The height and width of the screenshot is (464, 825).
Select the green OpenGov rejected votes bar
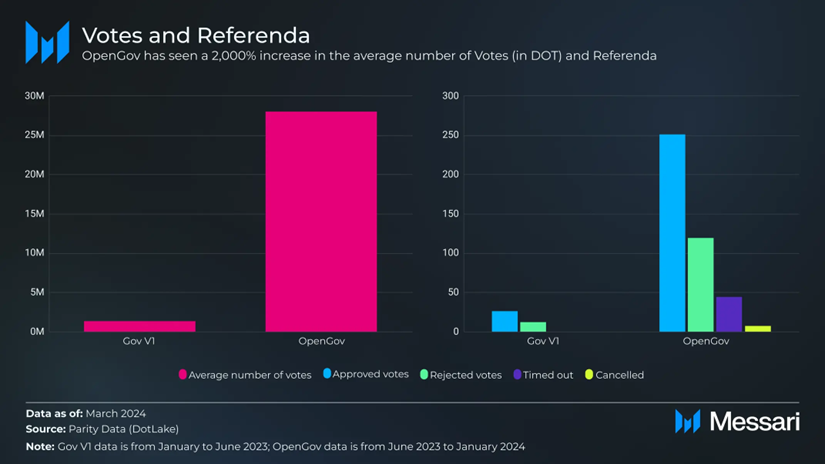[x=700, y=285]
